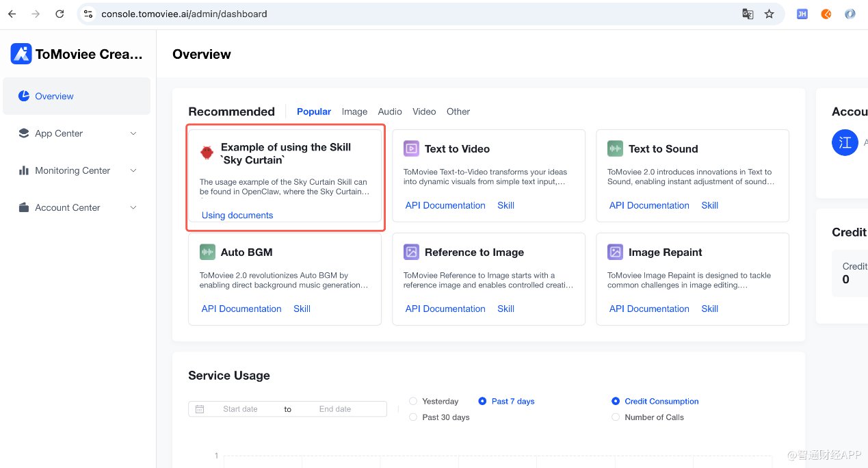Choose the Number of Calls radio option

coord(616,417)
